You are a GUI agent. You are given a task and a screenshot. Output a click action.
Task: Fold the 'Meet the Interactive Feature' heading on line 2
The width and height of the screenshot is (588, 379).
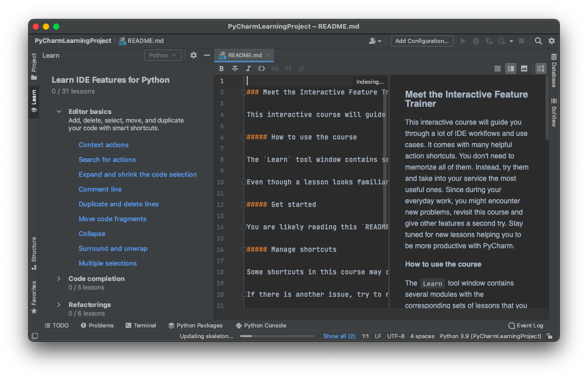point(244,92)
